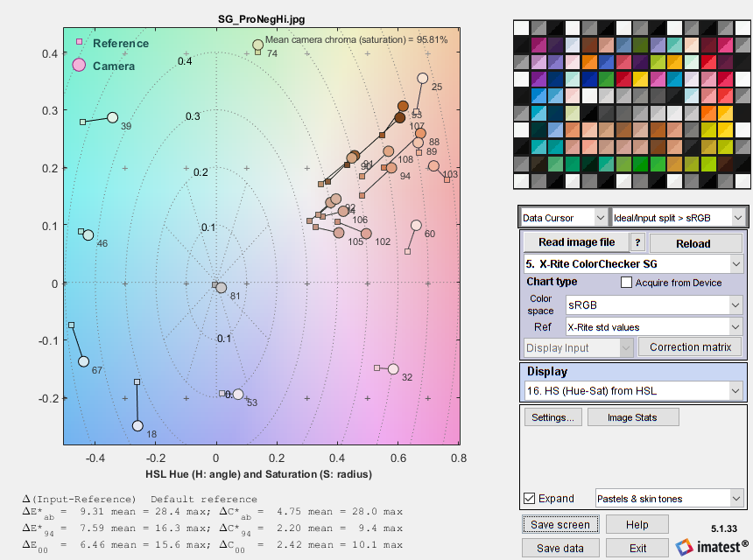Click the Correction matrix button
The height and width of the screenshot is (560, 753).
coord(690,347)
